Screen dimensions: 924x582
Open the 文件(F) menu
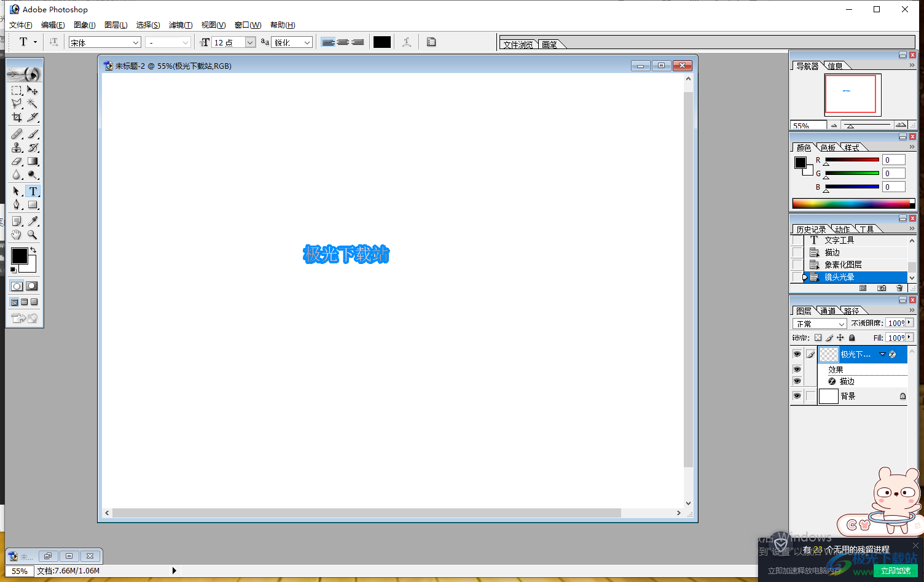coord(20,25)
